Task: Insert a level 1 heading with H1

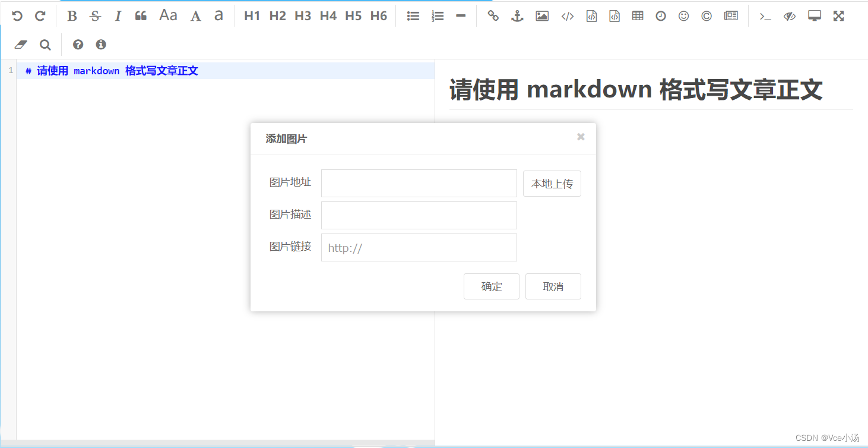Action: click(x=252, y=16)
